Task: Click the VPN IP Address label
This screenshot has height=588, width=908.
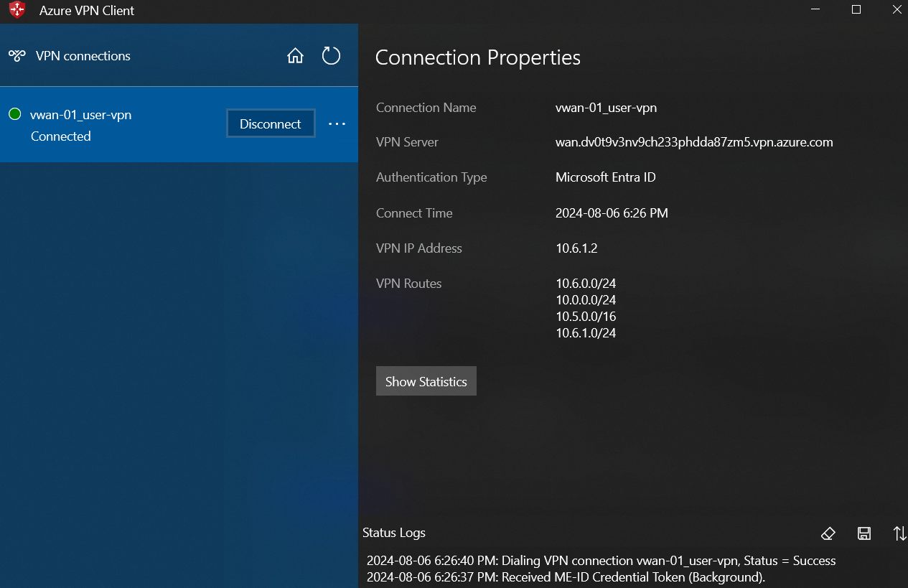Action: click(x=419, y=248)
